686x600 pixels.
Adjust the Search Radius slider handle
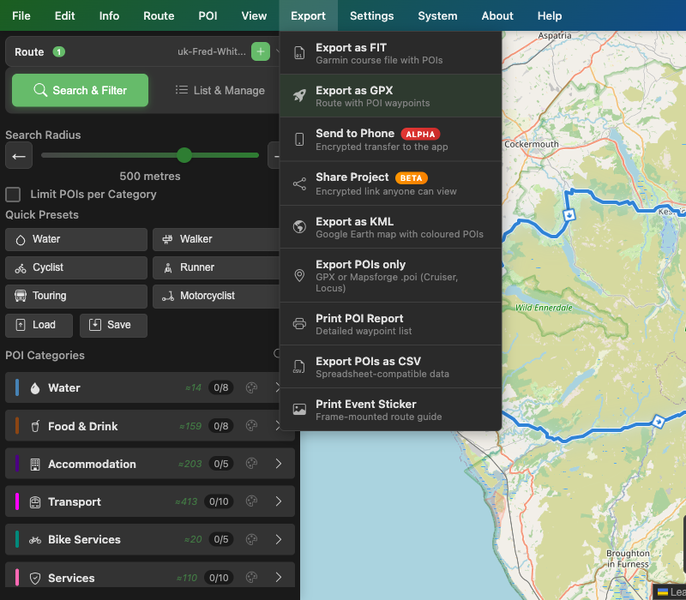point(184,155)
